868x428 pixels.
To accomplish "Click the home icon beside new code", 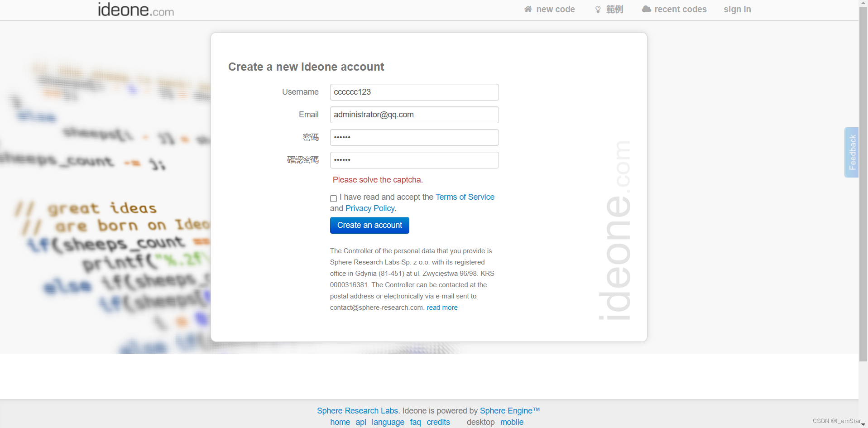I will tap(528, 9).
